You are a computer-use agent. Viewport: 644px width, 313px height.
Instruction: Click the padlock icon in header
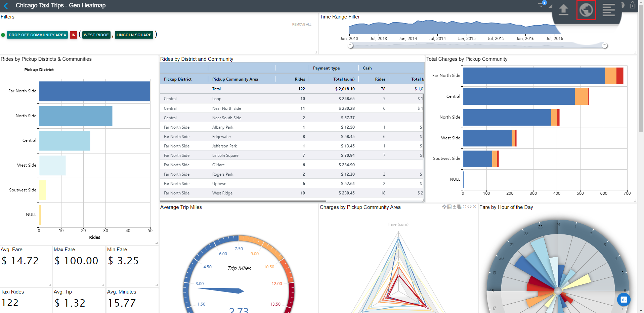pyautogui.click(x=632, y=5)
